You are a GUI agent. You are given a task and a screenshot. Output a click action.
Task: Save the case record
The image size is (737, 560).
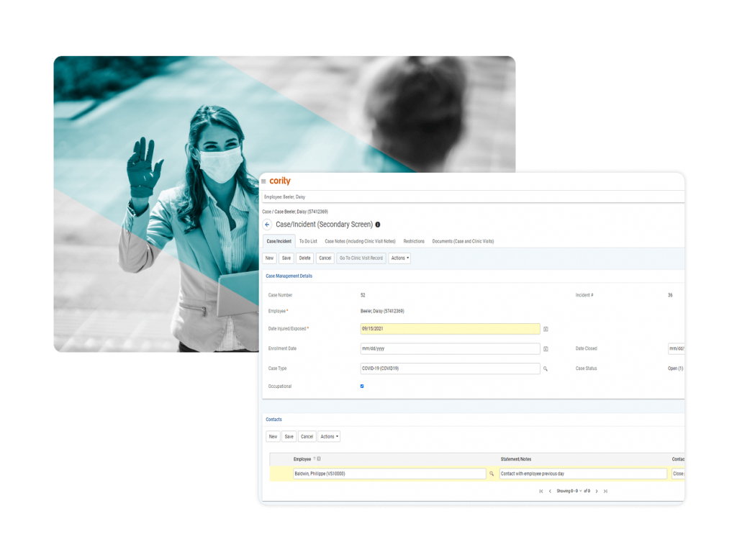click(286, 258)
